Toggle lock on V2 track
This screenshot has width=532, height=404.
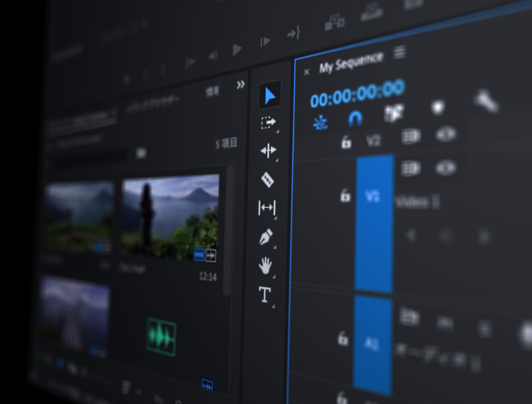346,142
